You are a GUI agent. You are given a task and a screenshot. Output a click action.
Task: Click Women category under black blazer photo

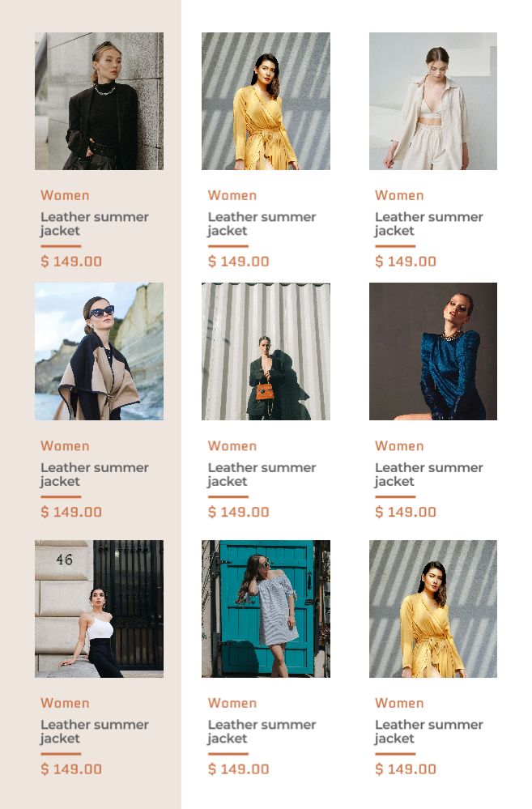[x=65, y=195]
